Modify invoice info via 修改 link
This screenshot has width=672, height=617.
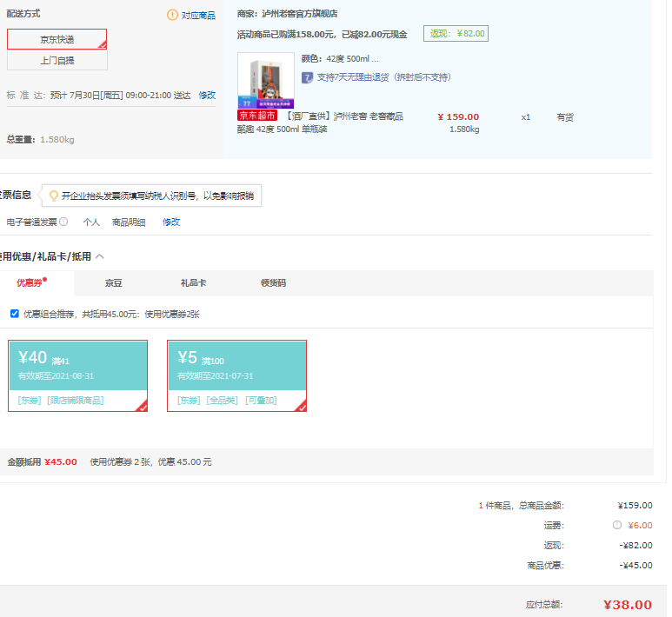click(171, 222)
